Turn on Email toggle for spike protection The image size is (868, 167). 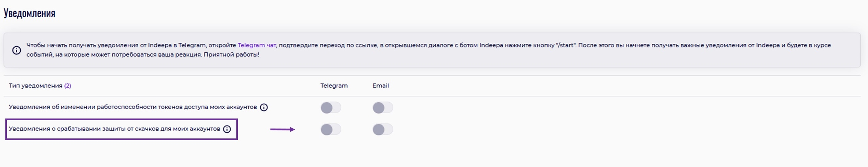tap(382, 130)
